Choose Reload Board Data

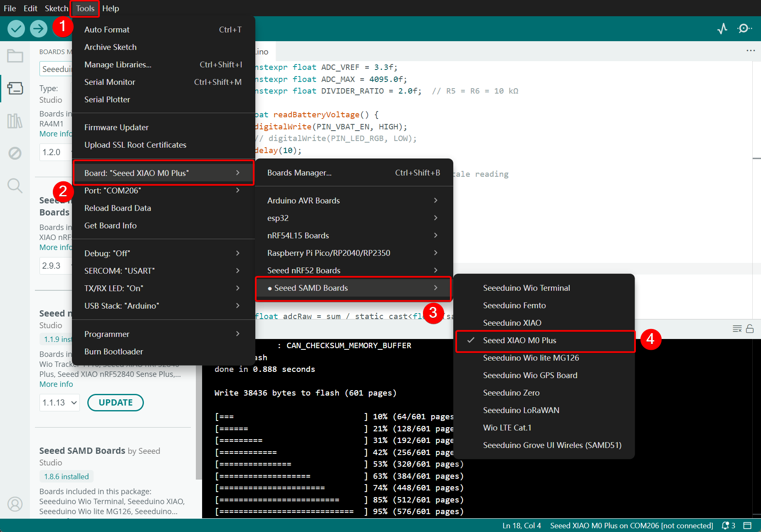163,208
